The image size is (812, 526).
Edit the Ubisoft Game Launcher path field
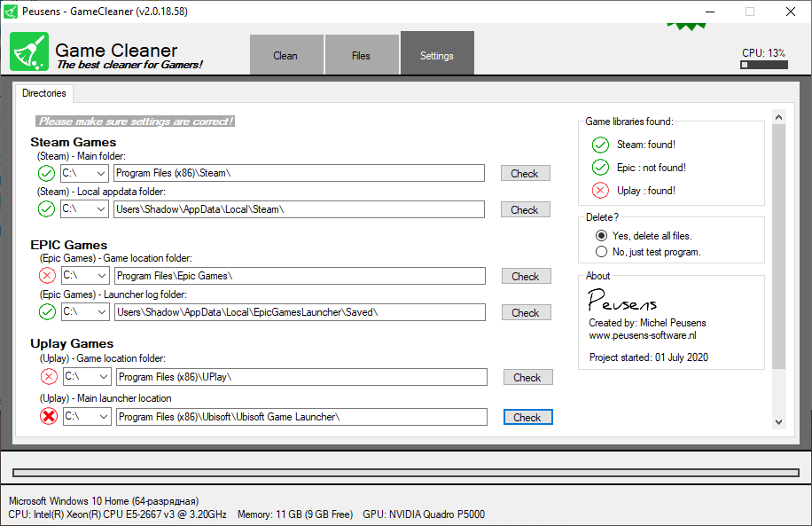[x=301, y=417]
